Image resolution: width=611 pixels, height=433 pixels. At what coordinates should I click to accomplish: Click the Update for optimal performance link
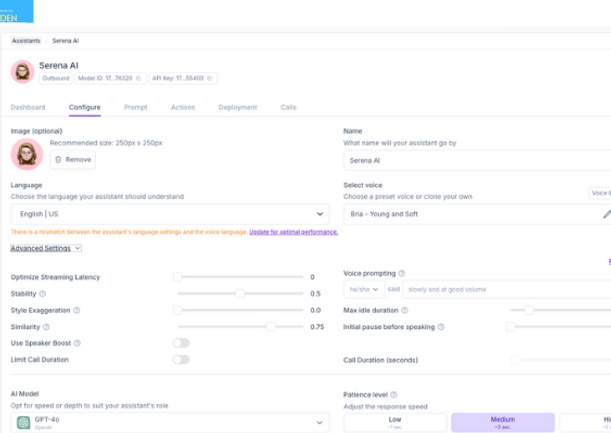(x=293, y=232)
